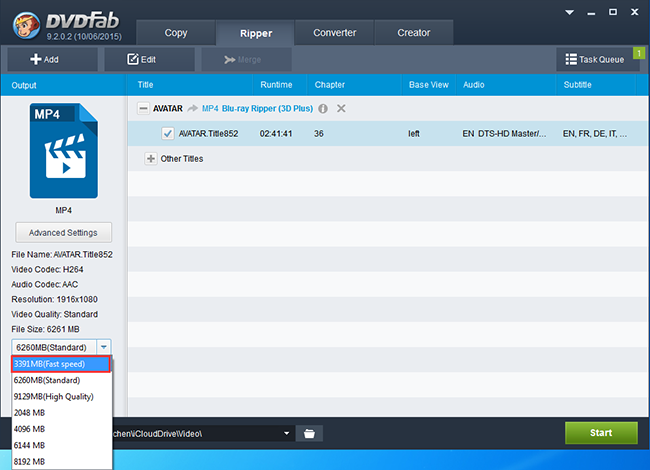Expand Other Titles
Image resolution: width=650 pixels, height=470 pixels.
point(151,159)
